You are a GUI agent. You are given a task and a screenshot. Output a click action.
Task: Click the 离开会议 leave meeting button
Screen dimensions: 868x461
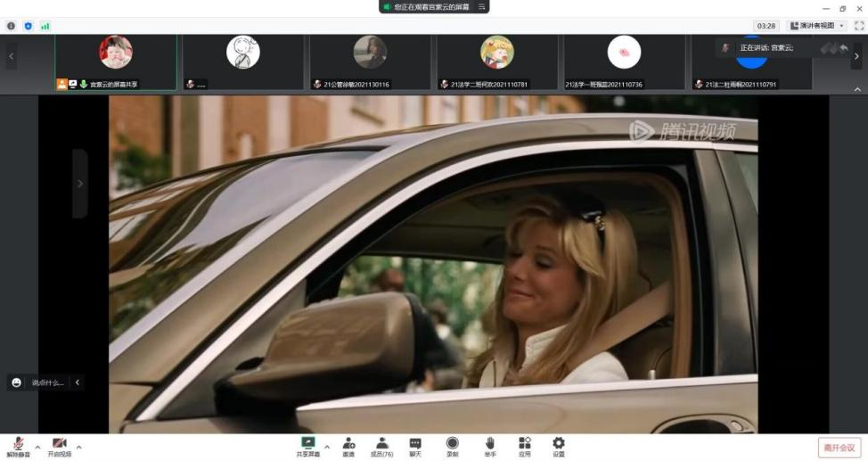coord(839,448)
